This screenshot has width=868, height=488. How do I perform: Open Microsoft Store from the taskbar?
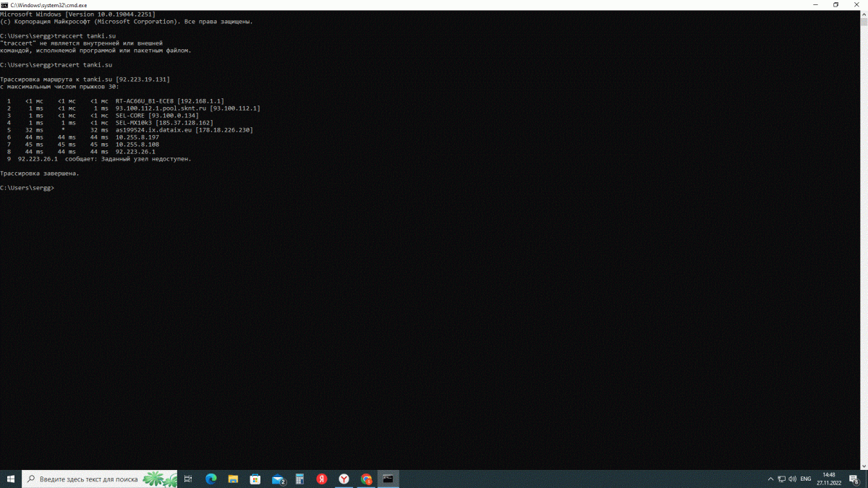(x=255, y=479)
